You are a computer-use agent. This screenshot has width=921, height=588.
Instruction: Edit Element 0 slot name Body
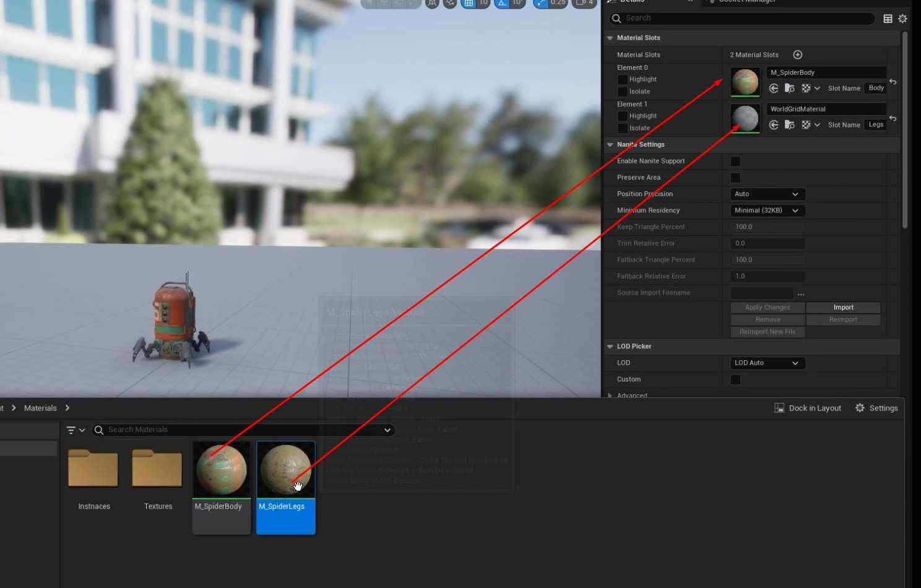point(876,88)
